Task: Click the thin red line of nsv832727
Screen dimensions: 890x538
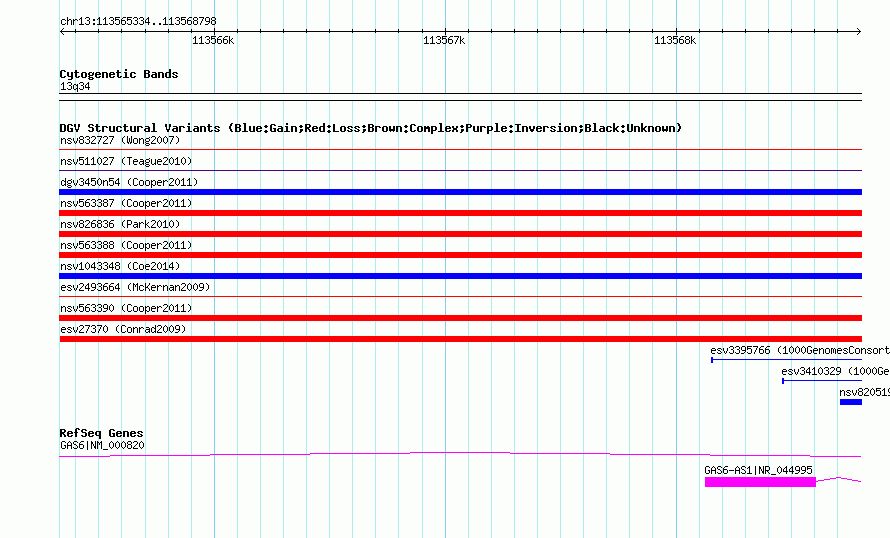Action: click(x=460, y=150)
